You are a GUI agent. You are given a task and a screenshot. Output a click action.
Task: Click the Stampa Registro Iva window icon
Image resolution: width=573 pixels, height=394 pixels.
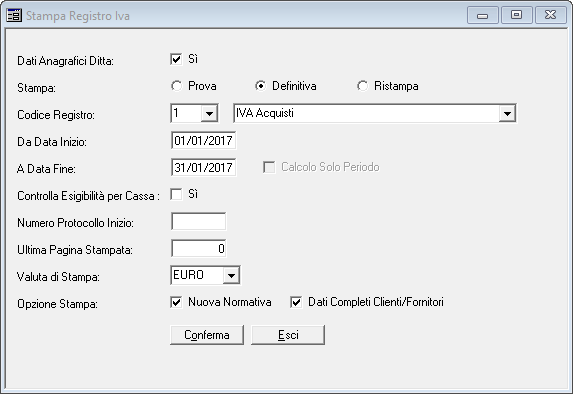coord(14,16)
